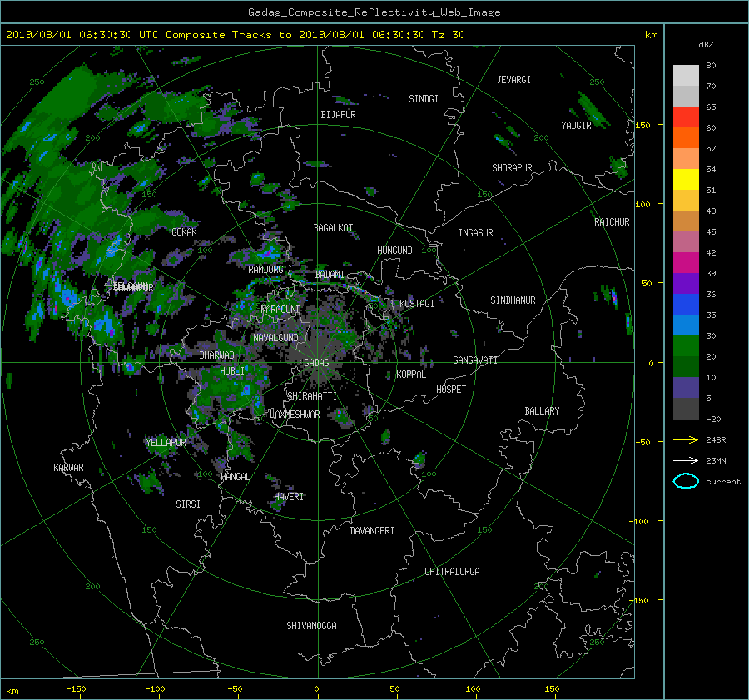Click the HOSPET city label
The height and width of the screenshot is (700, 749).
tap(451, 390)
